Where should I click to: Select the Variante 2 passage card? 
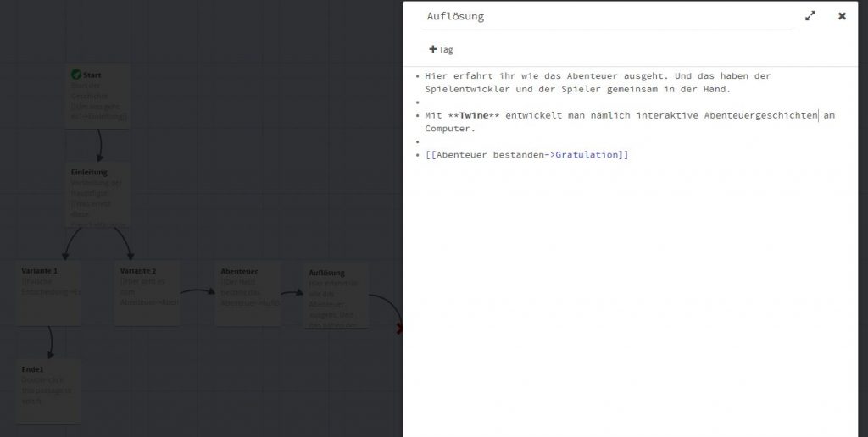(x=147, y=293)
